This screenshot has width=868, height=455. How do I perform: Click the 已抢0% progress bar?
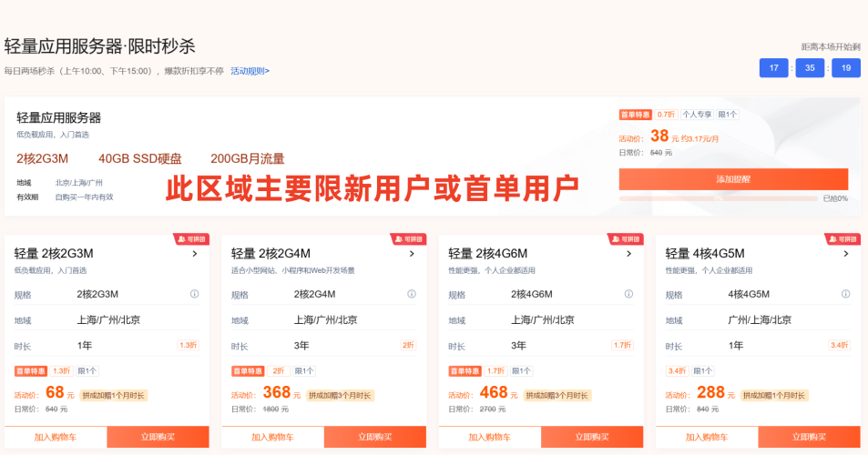pyautogui.click(x=718, y=198)
